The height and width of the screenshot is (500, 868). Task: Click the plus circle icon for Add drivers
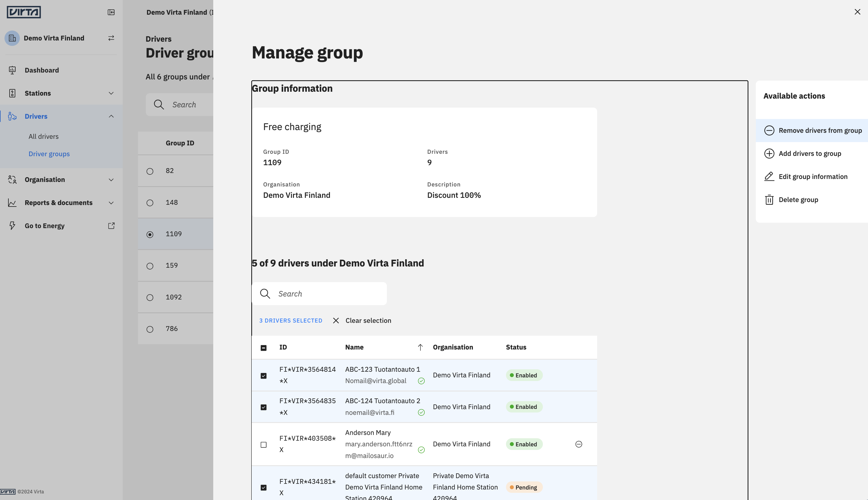coord(769,153)
